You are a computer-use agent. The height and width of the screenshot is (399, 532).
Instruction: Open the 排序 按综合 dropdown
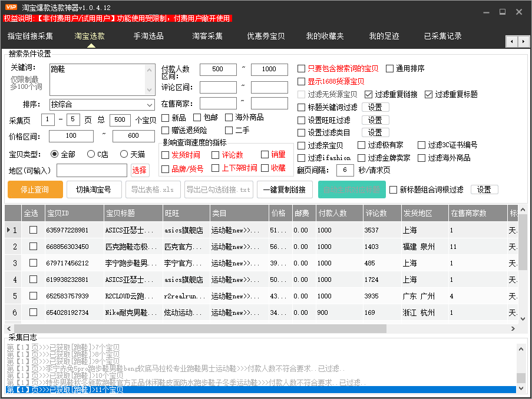[150, 105]
